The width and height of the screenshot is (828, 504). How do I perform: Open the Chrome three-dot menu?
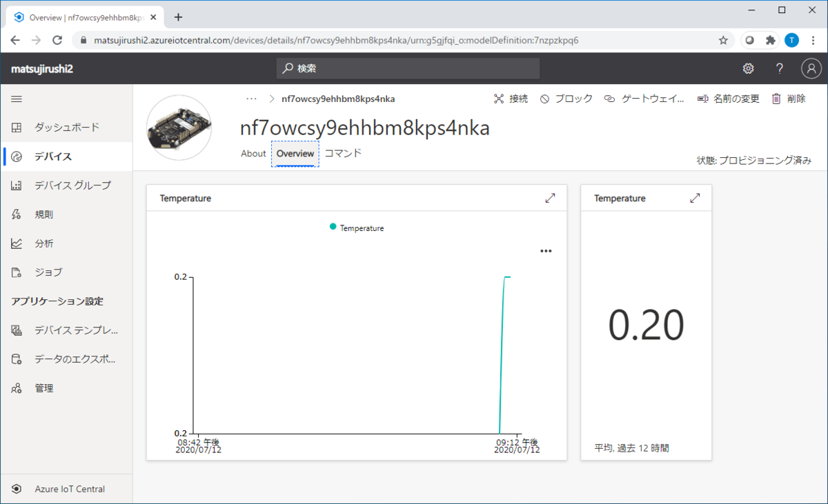(x=813, y=40)
